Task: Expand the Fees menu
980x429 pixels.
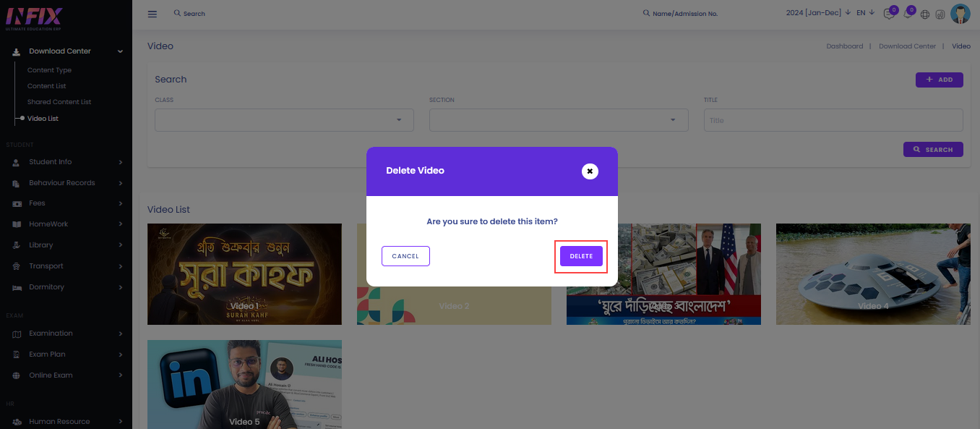Action: click(66, 203)
